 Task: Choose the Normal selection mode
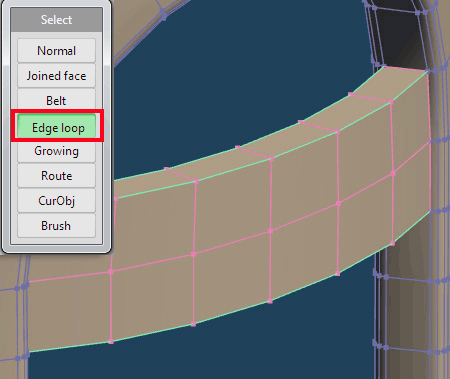coord(56,51)
